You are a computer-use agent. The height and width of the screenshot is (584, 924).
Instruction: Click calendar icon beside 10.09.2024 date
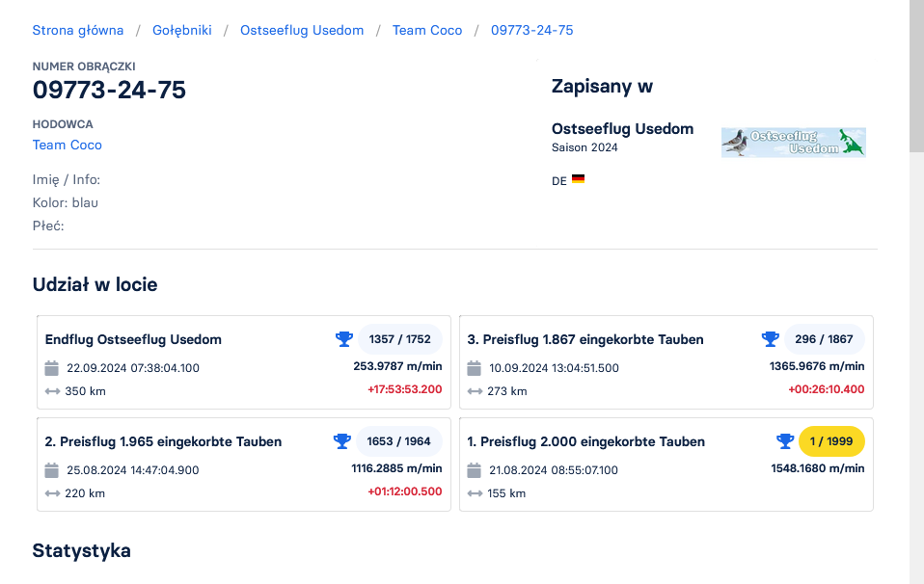475,368
